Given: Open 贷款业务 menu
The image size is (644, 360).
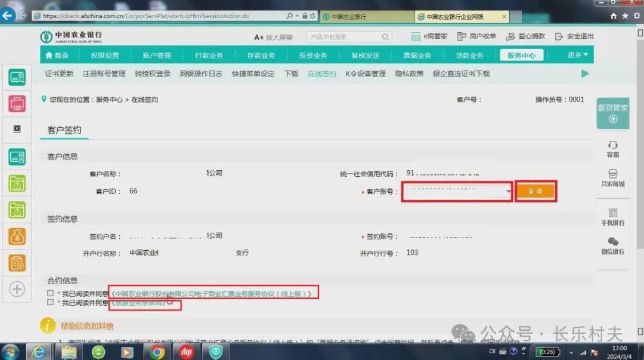Looking at the screenshot, I should pyautogui.click(x=469, y=55).
